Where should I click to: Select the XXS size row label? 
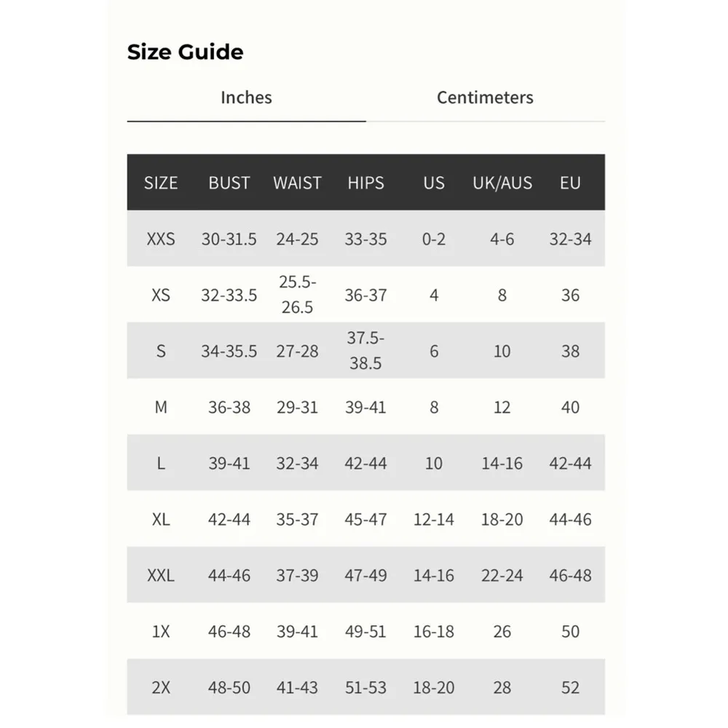[161, 239]
